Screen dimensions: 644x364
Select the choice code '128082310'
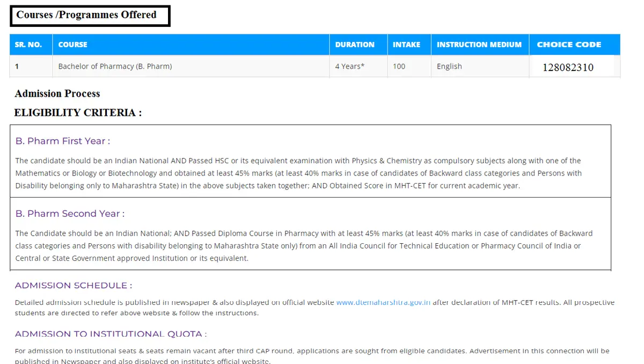(x=568, y=68)
